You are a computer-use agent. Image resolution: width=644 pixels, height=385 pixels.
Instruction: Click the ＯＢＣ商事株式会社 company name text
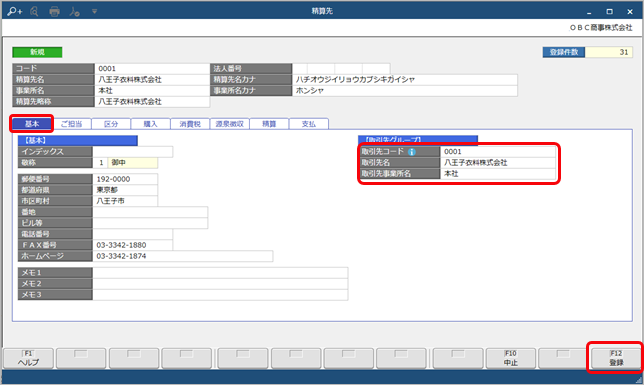click(601, 28)
